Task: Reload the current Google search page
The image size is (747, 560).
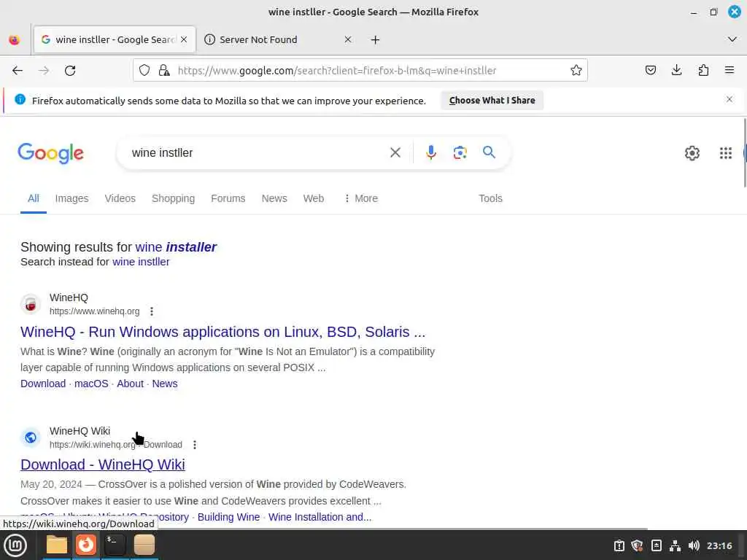Action: [x=70, y=71]
